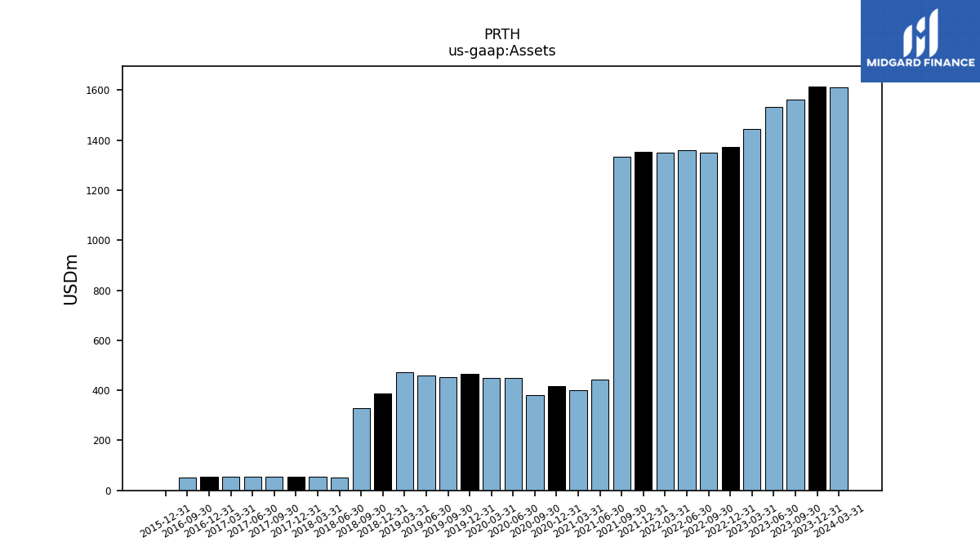The height and width of the screenshot is (551, 980).
Task: Click the bar for 2019-03-31
Action: pyautogui.click(x=404, y=431)
